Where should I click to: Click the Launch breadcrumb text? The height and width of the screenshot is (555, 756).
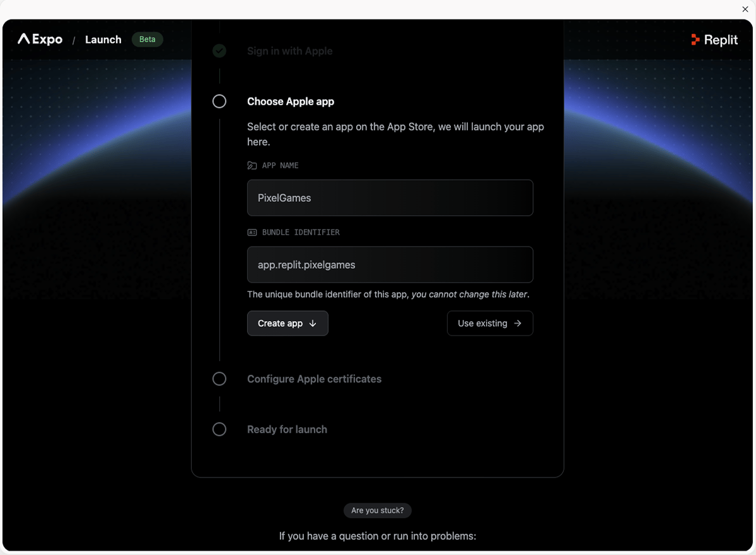tap(103, 40)
